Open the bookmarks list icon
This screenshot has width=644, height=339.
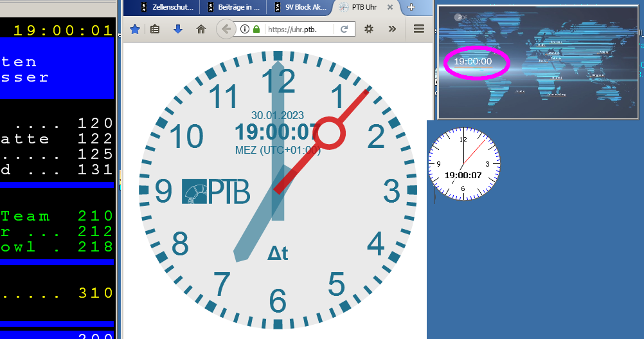[x=155, y=29]
